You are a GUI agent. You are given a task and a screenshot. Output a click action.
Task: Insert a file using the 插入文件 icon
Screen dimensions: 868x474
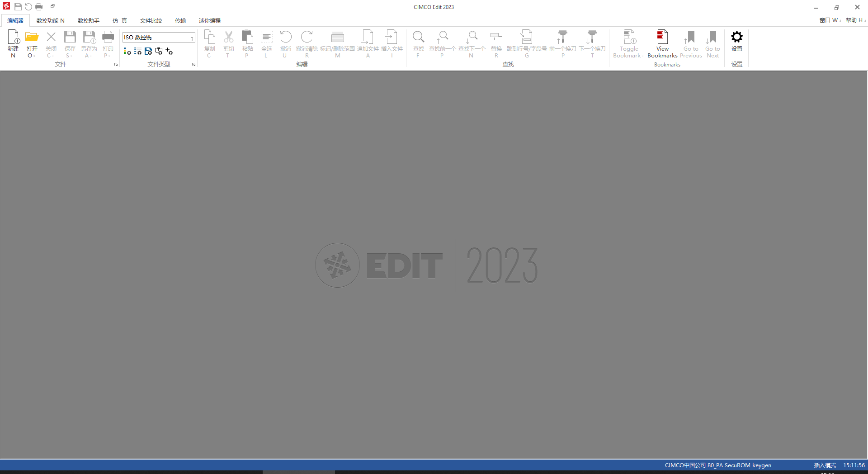(392, 43)
